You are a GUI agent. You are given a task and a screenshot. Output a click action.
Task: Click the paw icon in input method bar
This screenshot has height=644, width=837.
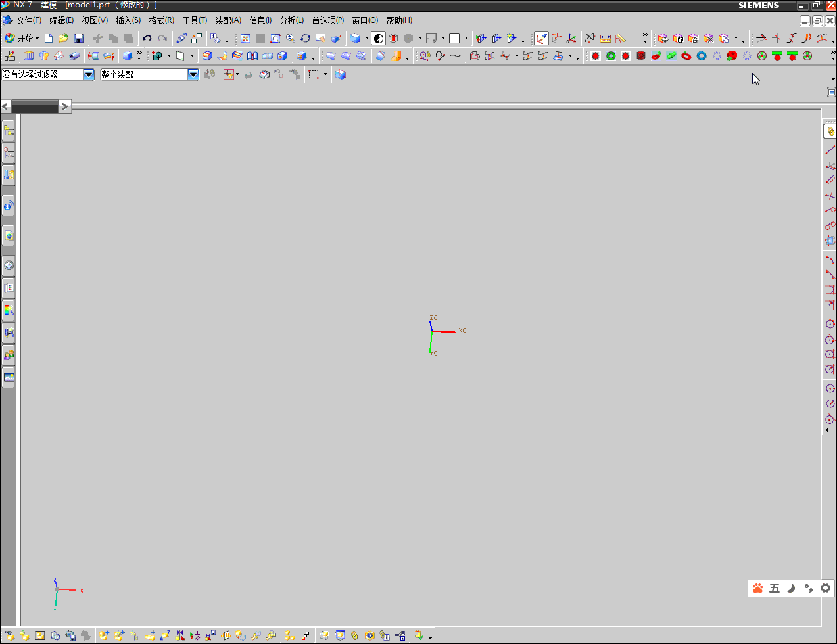[758, 588]
